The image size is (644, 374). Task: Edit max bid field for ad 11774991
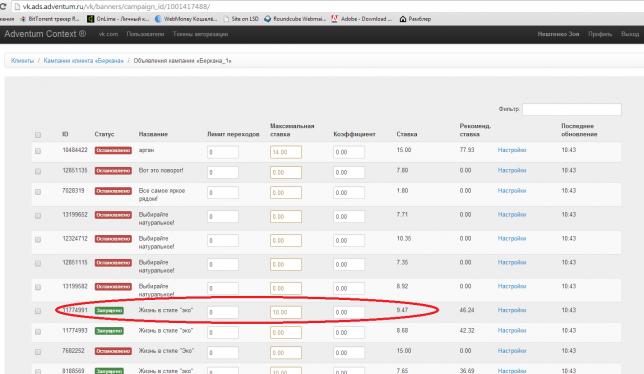[286, 312]
